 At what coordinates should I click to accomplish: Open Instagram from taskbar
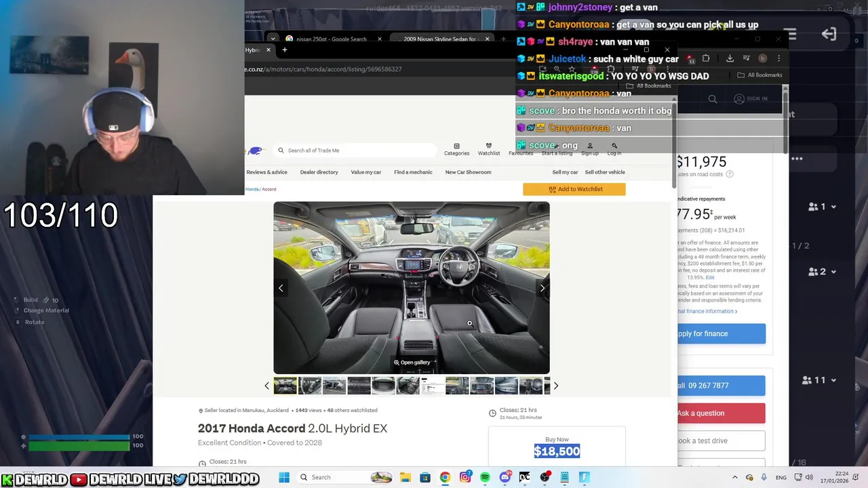[x=465, y=477]
